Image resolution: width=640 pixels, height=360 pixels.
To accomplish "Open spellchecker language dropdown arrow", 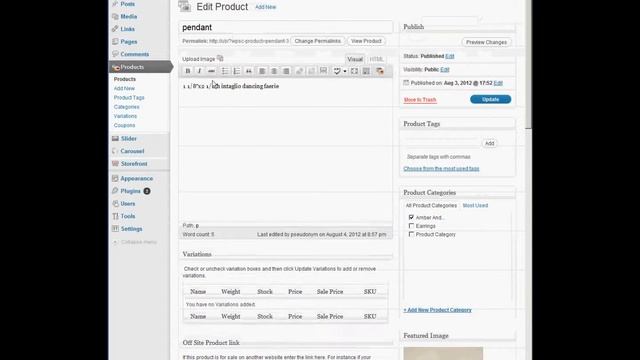I will 345,71.
